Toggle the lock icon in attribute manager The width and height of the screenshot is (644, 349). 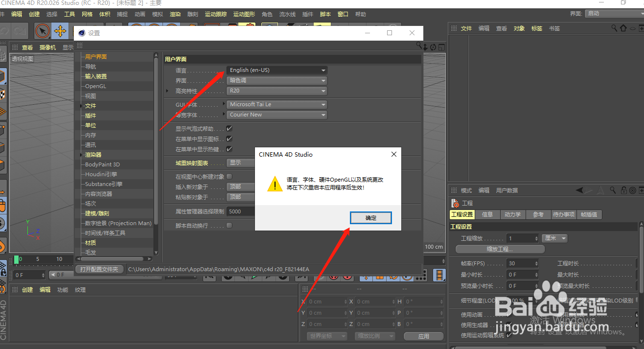point(623,190)
